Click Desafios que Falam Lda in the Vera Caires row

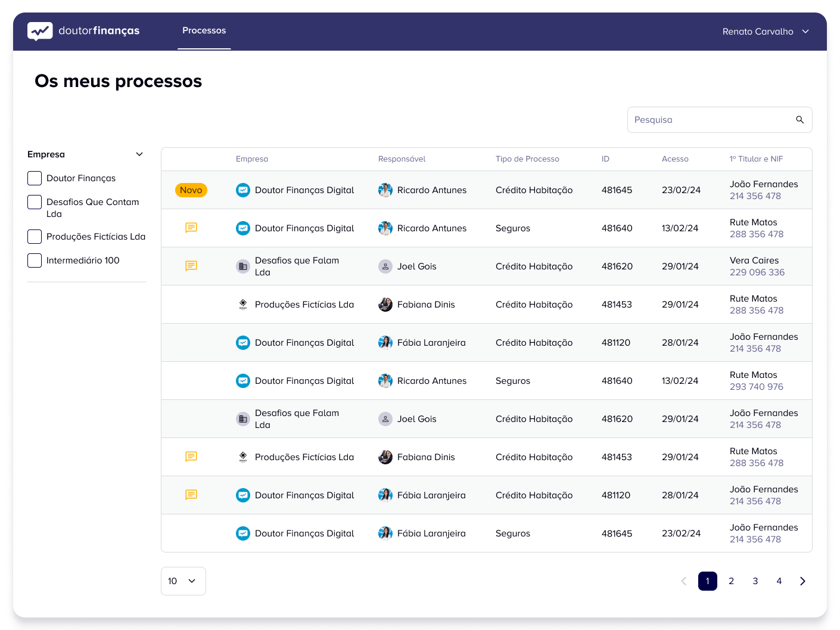(297, 266)
